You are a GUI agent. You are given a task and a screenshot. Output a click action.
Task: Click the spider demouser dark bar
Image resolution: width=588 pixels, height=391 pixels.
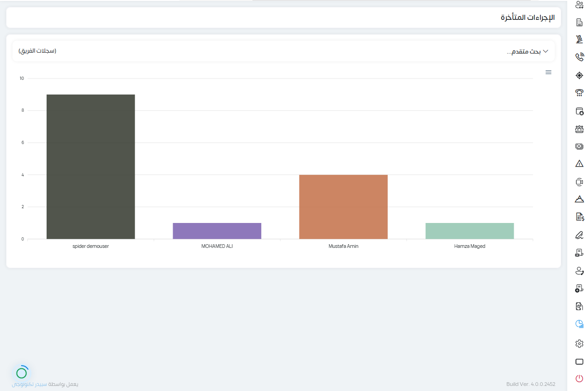90,167
